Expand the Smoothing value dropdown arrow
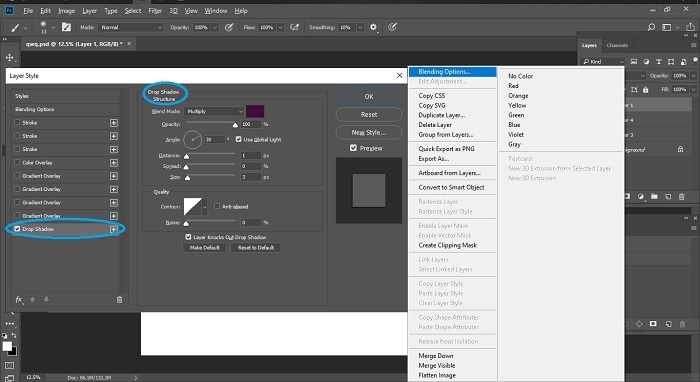This screenshot has height=382, width=700. [360, 27]
